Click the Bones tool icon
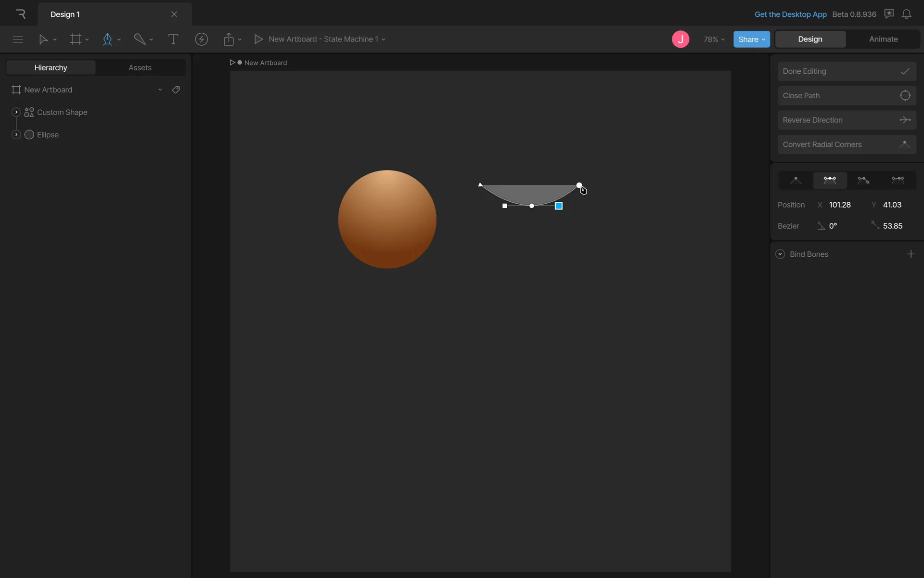Screen dimensions: 924x578 point(140,39)
